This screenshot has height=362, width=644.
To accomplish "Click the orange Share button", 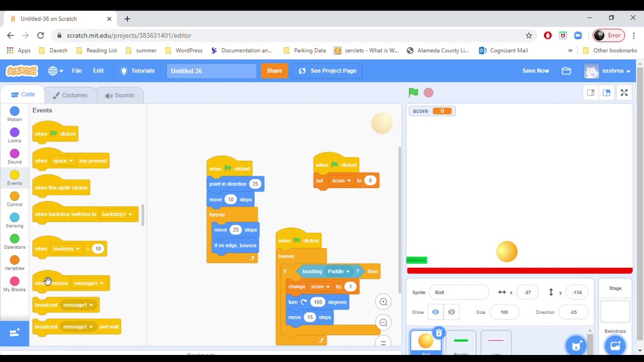I will (274, 71).
